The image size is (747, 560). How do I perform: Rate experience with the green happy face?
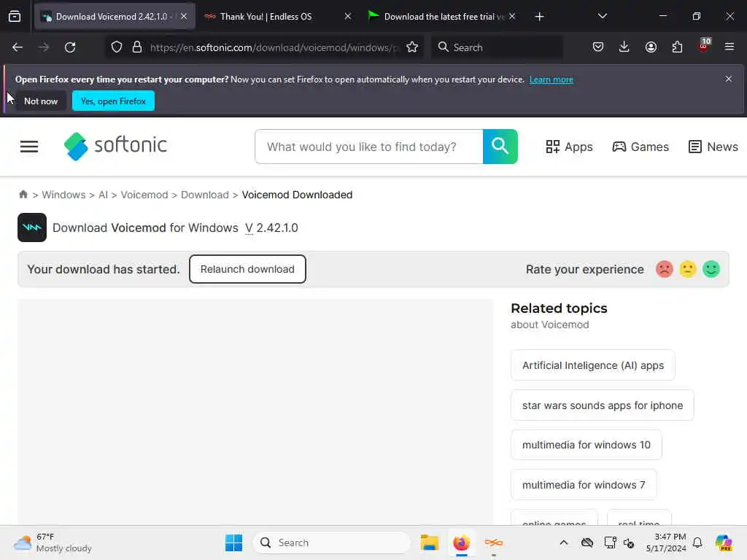point(711,269)
